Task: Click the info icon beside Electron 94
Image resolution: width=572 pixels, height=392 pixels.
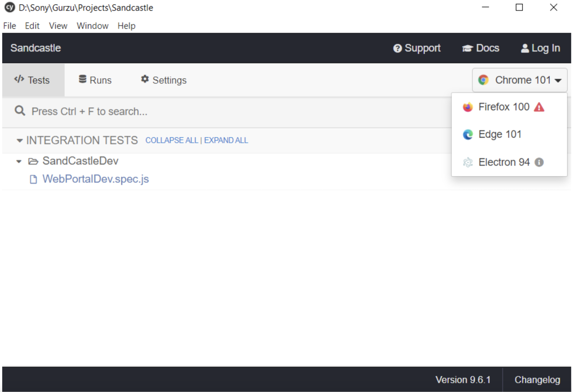Action: click(539, 162)
